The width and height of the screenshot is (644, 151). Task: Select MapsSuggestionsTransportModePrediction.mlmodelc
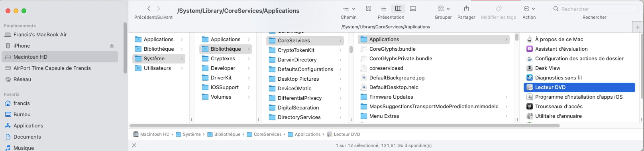point(434,106)
